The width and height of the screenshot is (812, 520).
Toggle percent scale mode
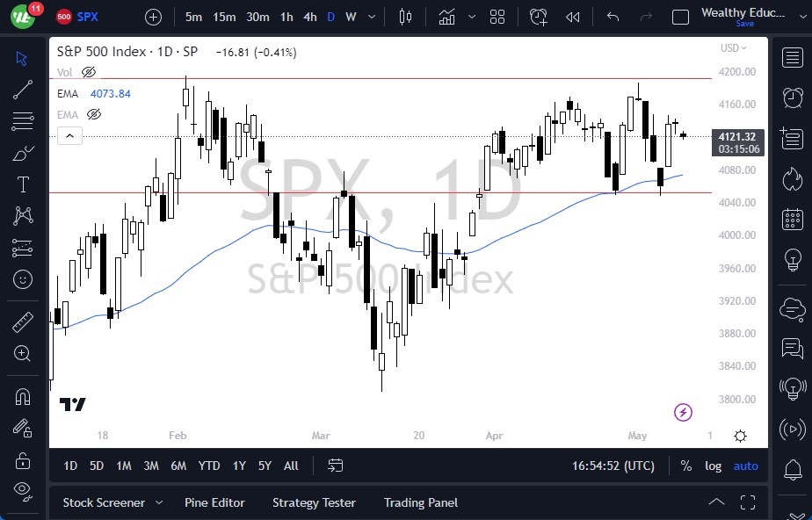pos(686,466)
